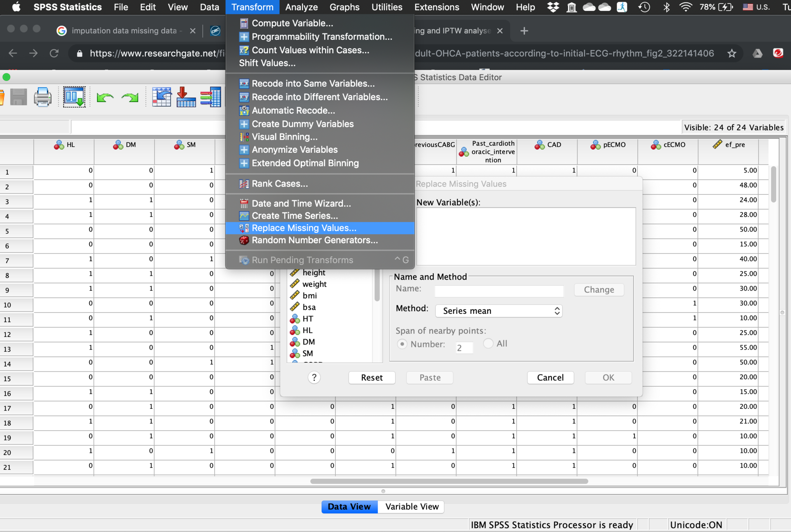Select the All radio button
The image size is (791, 532).
488,343
